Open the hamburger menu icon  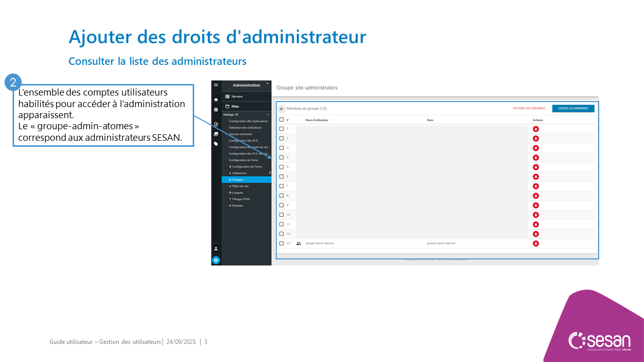[x=216, y=85]
